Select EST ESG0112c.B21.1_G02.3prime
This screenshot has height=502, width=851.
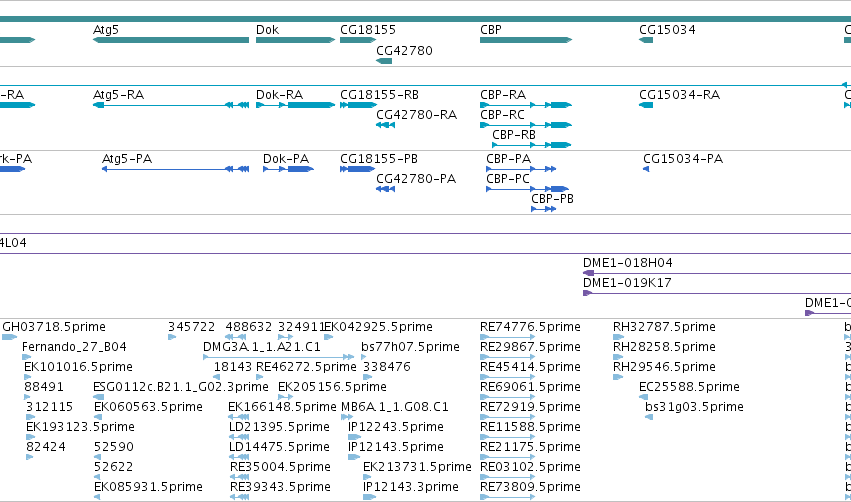tap(98, 397)
